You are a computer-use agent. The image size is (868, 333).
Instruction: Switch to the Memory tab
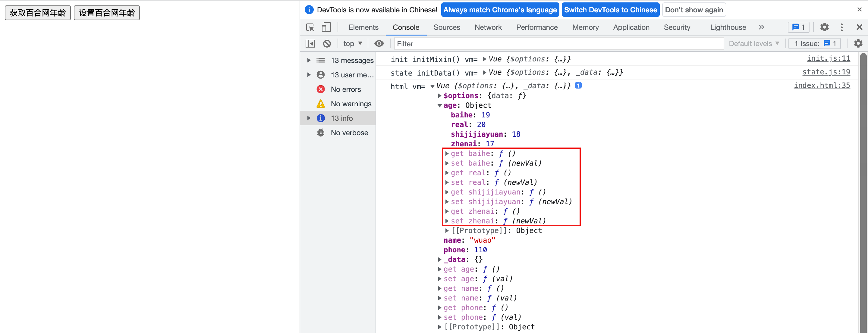point(585,27)
